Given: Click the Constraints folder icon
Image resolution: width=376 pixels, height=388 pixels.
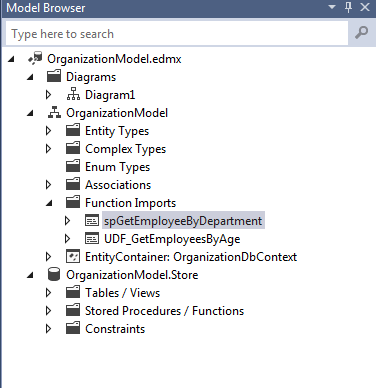Looking at the screenshot, I should [x=73, y=328].
